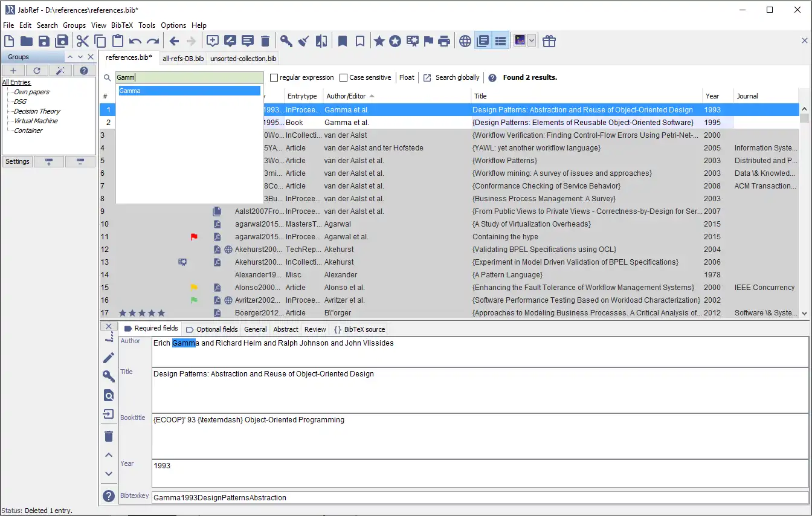812x516 pixels.
Task: Click the Settings button in Groups panel
Action: tap(18, 161)
